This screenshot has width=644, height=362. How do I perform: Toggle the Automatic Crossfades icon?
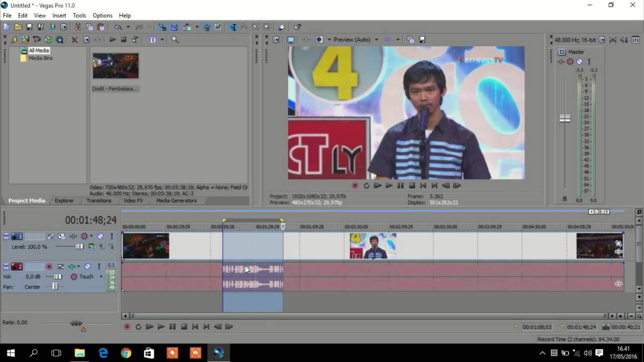pyautogui.click(x=174, y=27)
